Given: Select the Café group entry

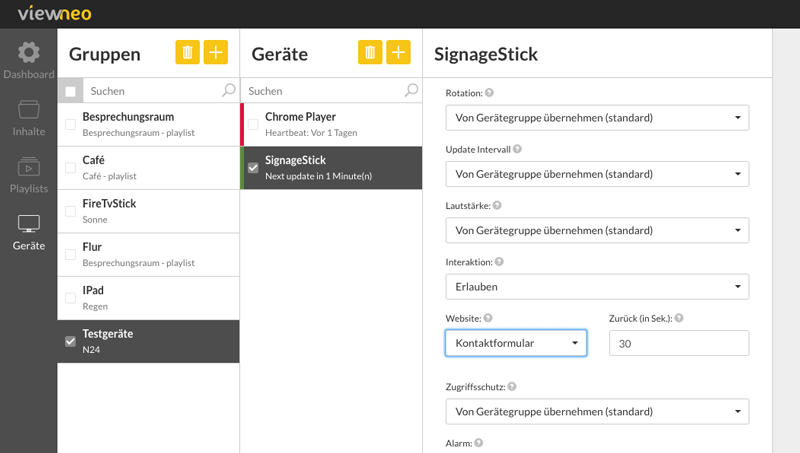Looking at the screenshot, I should coord(148,168).
